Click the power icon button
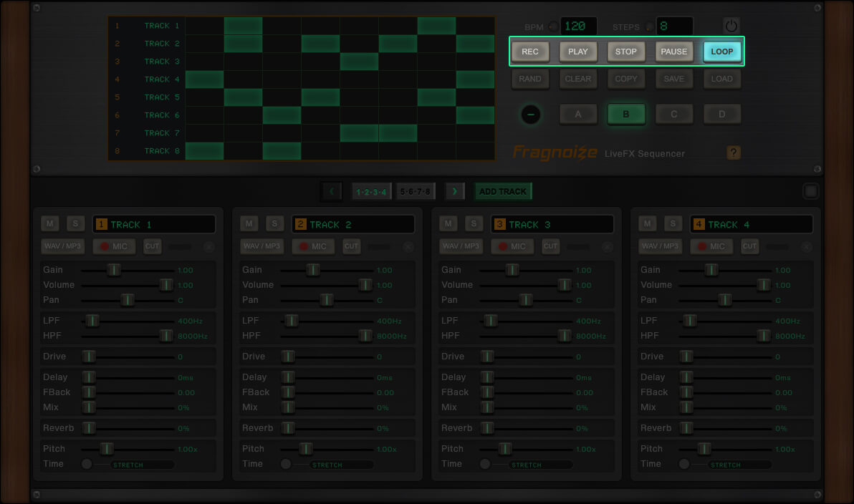This screenshot has width=854, height=504. tap(731, 26)
